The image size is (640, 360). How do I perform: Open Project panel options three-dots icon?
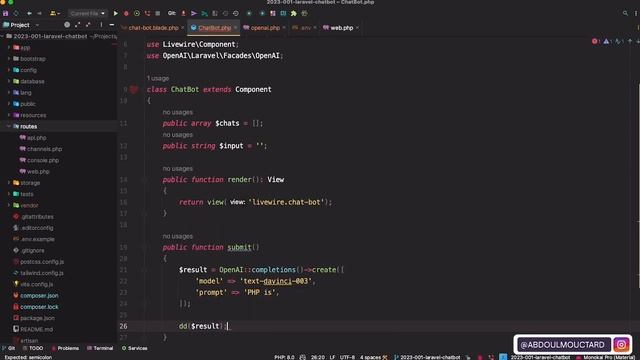[101, 25]
